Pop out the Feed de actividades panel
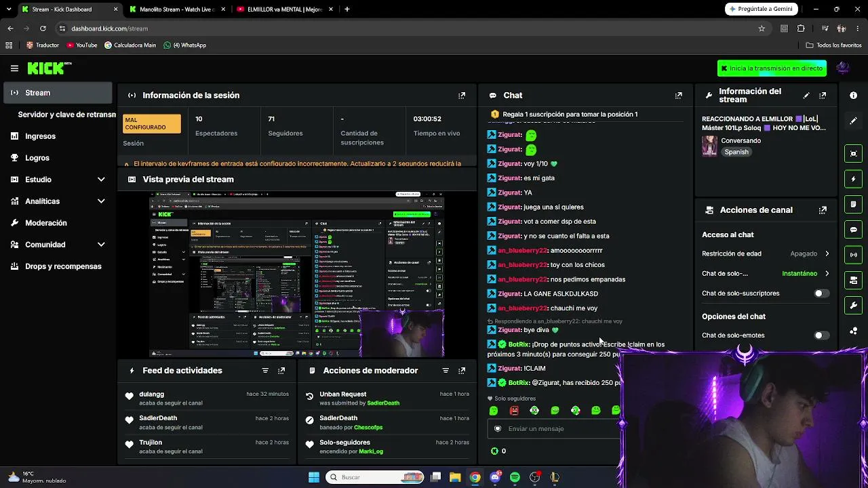The width and height of the screenshot is (868, 488). 281,371
